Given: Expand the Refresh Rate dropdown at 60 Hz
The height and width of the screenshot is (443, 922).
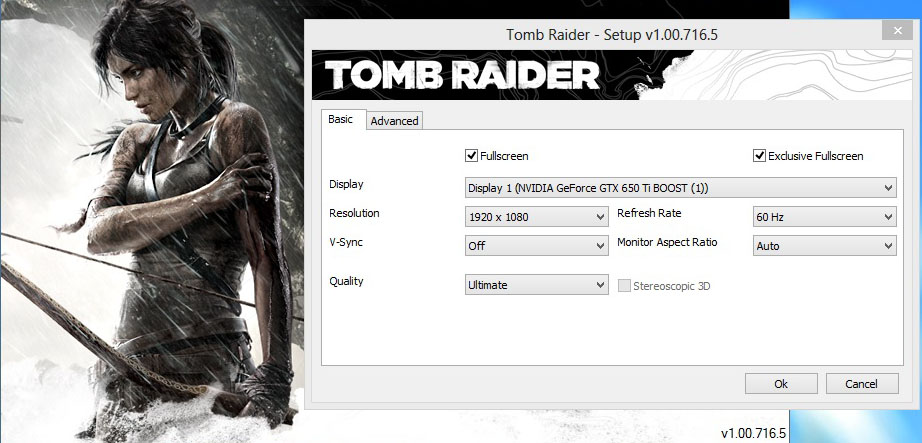Looking at the screenshot, I should coord(824,217).
